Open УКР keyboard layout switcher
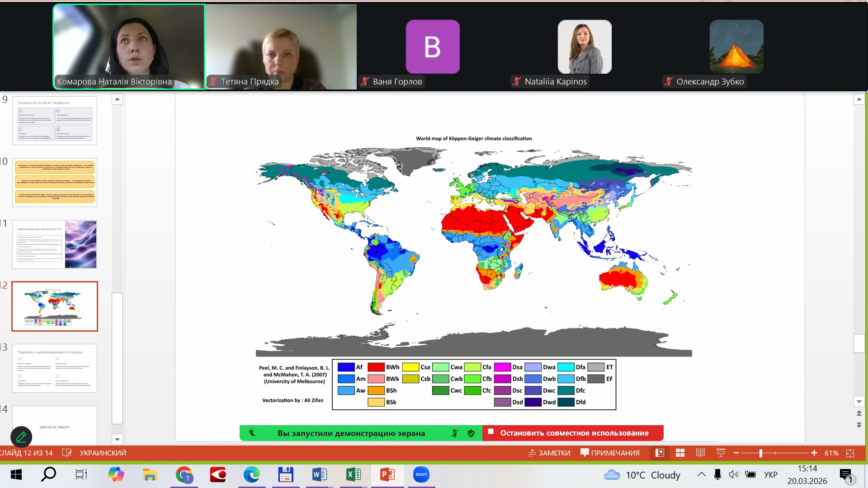This screenshot has height=488, width=868. tap(770, 474)
